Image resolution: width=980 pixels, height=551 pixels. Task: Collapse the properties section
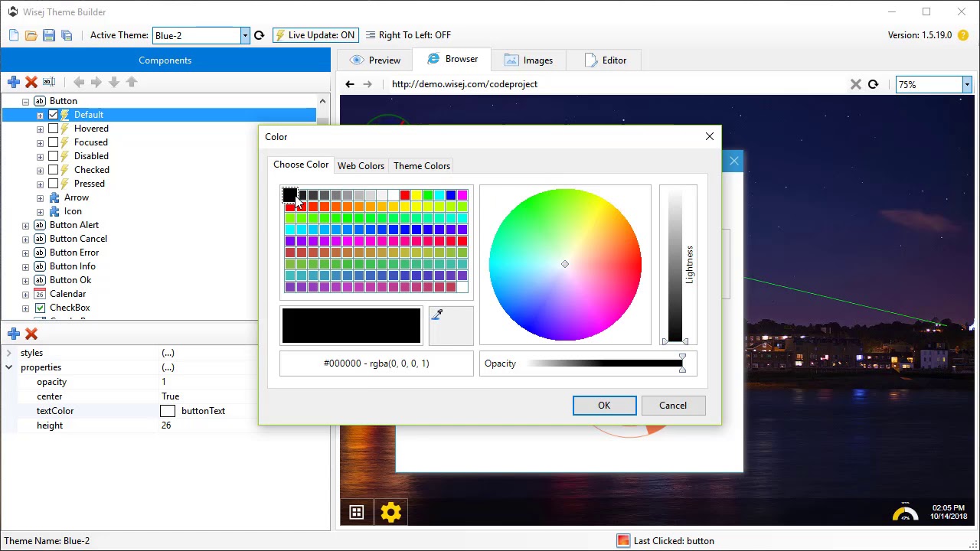tap(8, 367)
